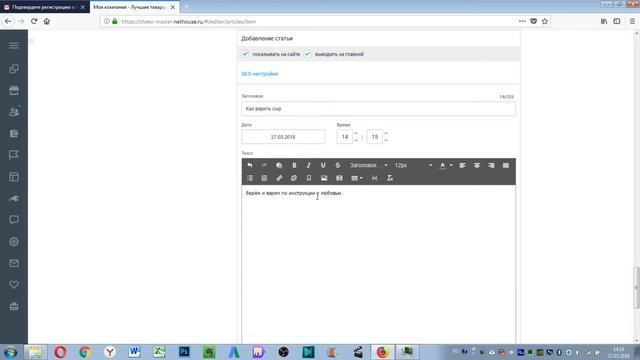The height and width of the screenshot is (360, 640).
Task: Open Windows Start menu
Action: pos(11,352)
